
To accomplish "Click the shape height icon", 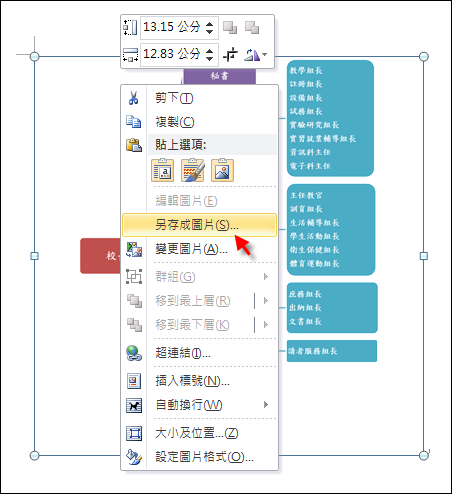I will pos(130,27).
